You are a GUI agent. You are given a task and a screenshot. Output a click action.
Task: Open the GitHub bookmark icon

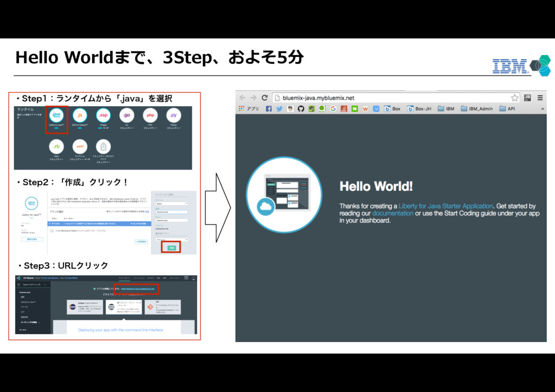click(301, 108)
